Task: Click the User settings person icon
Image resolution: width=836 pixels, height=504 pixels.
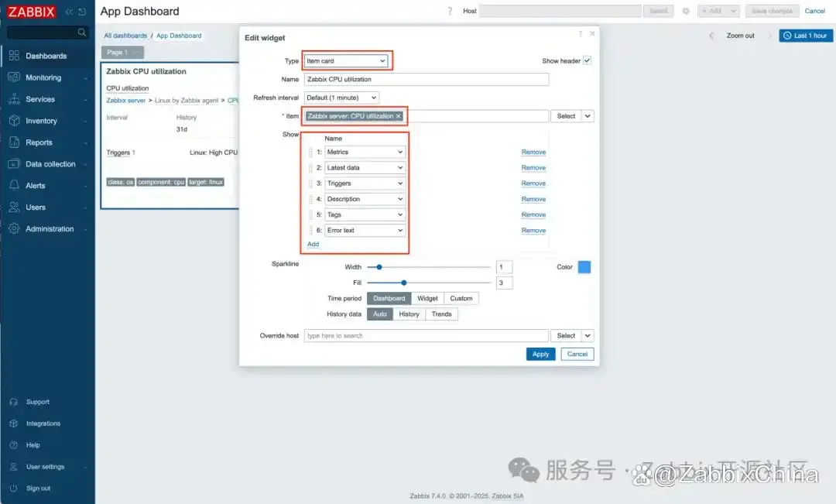Action: click(x=14, y=467)
